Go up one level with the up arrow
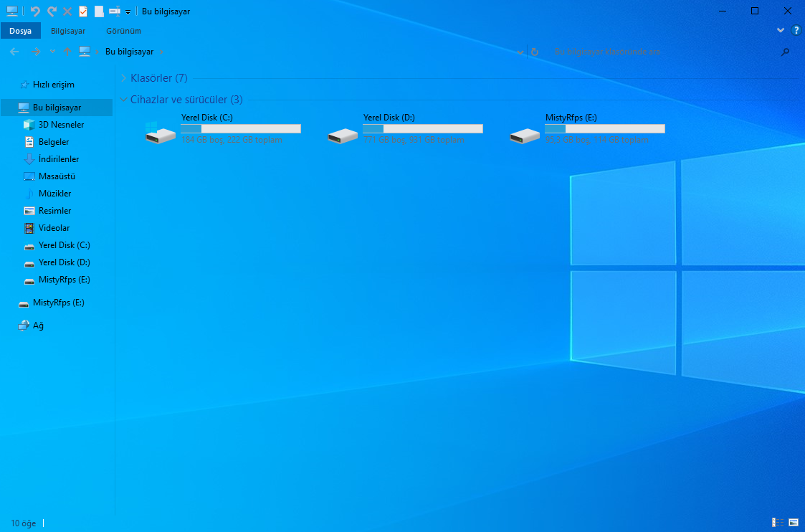Image resolution: width=805 pixels, height=532 pixels. click(x=67, y=52)
